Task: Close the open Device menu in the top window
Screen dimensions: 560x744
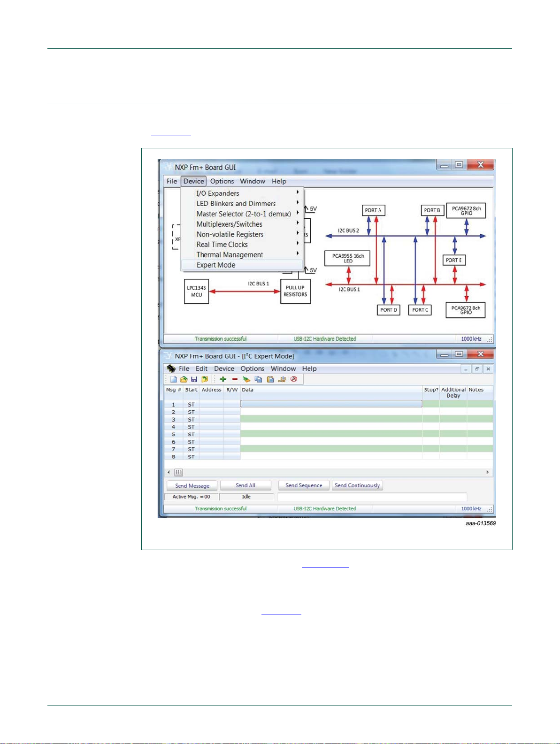Action: [194, 181]
